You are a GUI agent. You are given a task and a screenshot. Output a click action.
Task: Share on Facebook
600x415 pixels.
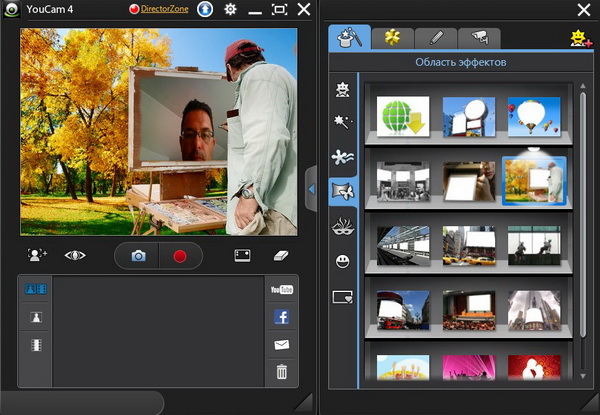click(282, 318)
